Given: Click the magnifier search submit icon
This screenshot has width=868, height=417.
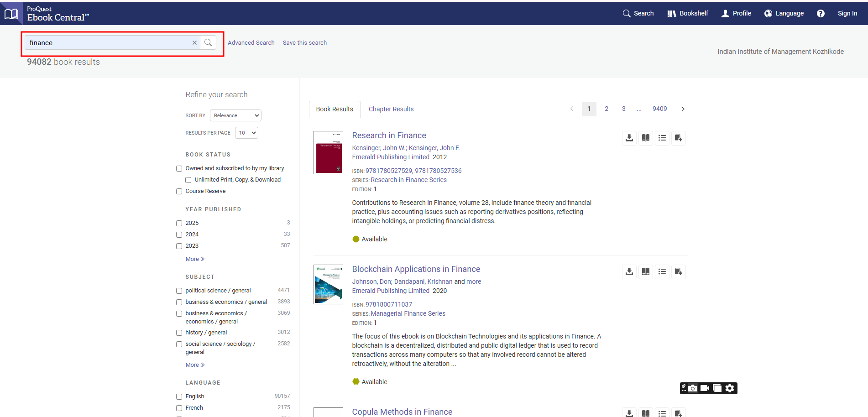Looking at the screenshot, I should [208, 42].
